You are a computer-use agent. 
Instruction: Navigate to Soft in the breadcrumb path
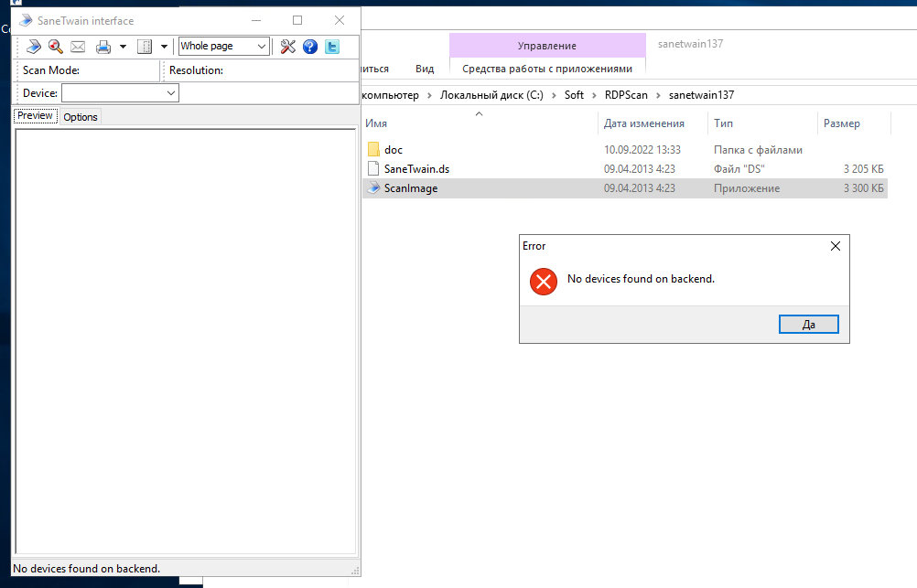coord(574,94)
